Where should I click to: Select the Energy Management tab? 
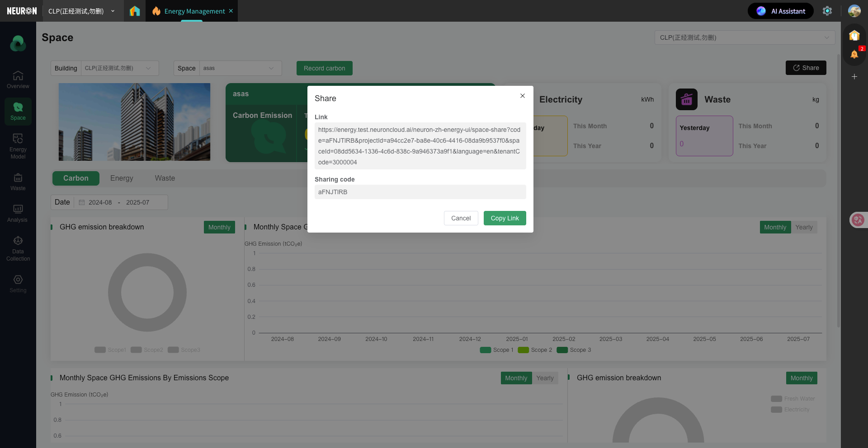(x=194, y=11)
